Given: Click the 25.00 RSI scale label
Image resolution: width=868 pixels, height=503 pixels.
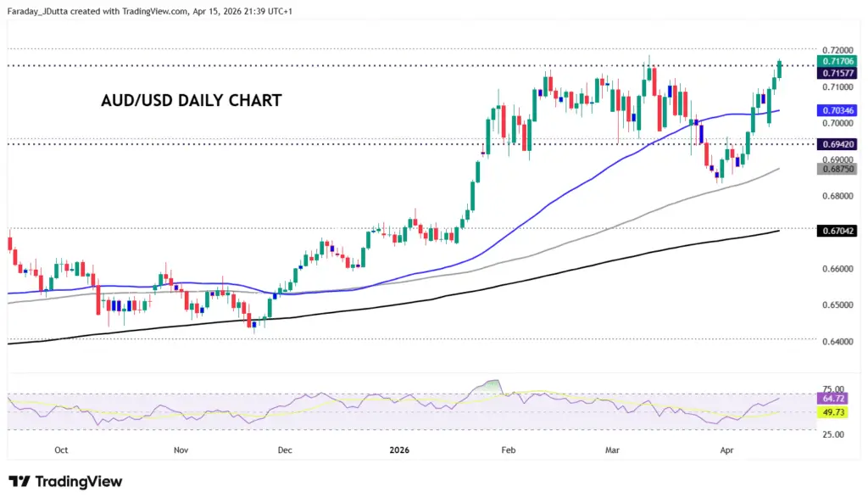Looking at the screenshot, I should [835, 434].
